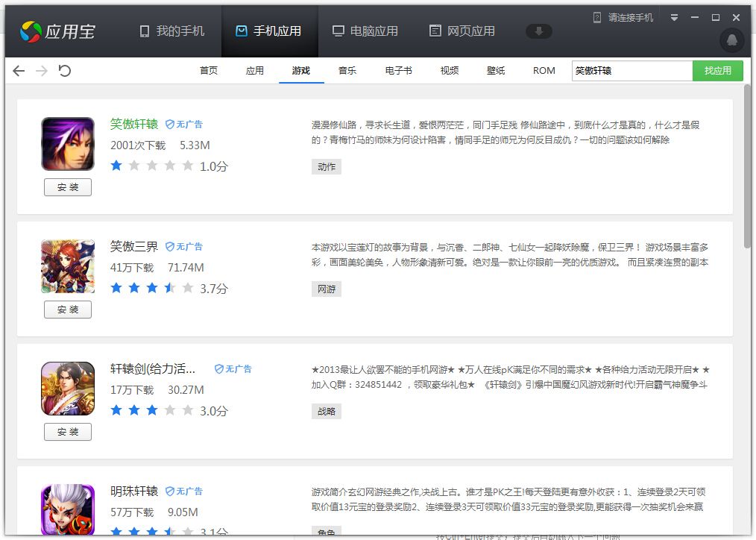Install the 笑傲三界 game
756x540 pixels.
68,310
